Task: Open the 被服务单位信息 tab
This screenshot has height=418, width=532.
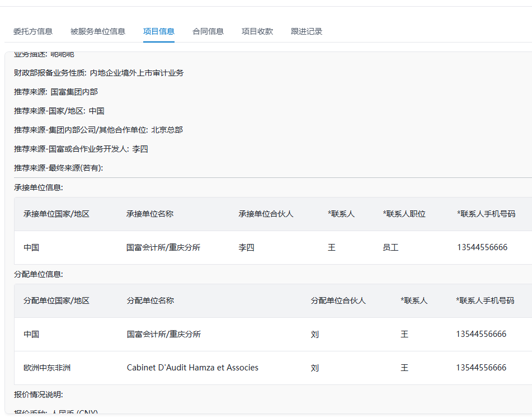Action: click(98, 31)
